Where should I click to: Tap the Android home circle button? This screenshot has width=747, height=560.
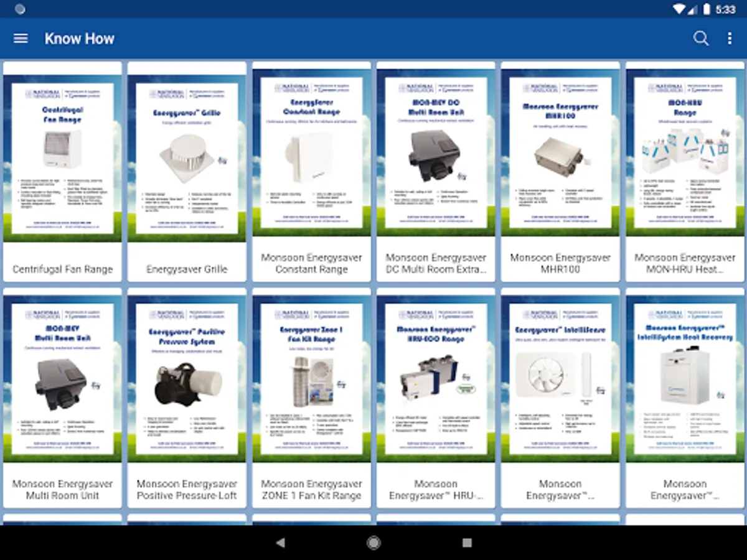point(374,543)
